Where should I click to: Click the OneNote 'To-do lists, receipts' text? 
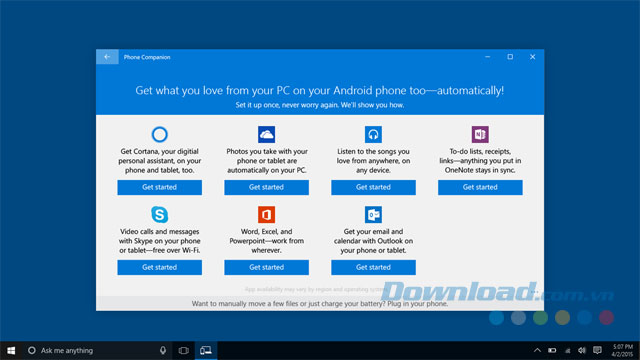pyautogui.click(x=480, y=161)
